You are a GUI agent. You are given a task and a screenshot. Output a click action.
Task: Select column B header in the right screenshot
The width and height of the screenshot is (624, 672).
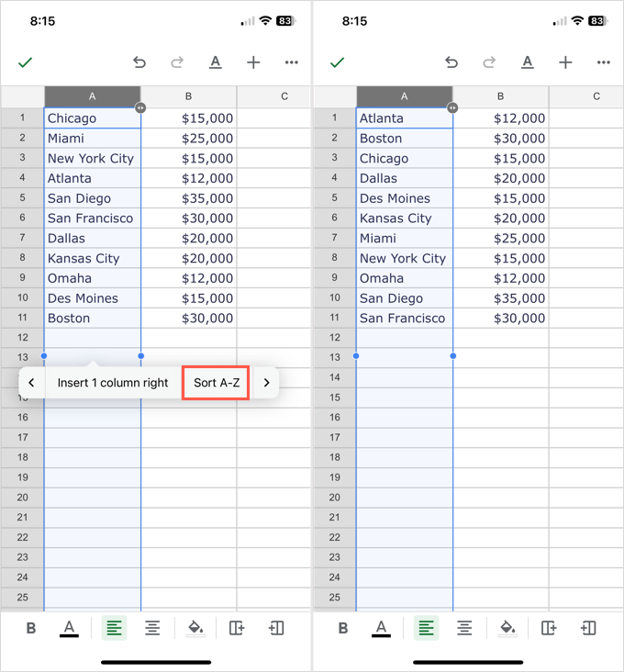(500, 96)
